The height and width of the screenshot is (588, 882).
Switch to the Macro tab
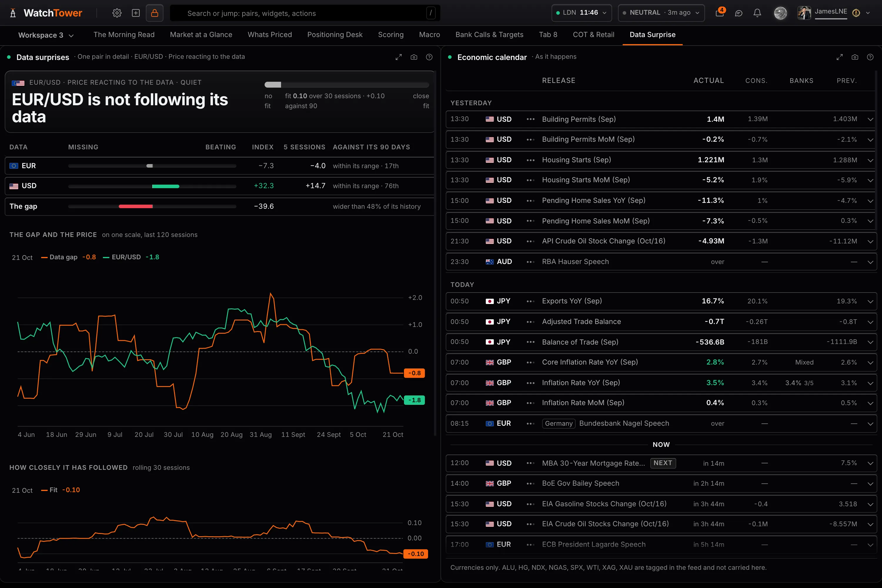[x=429, y=35]
